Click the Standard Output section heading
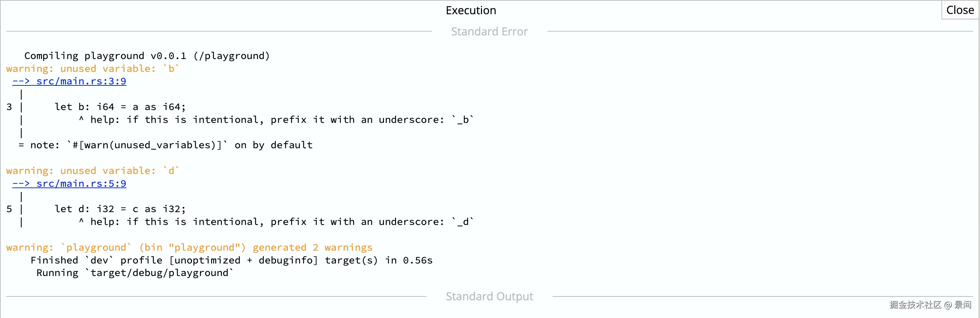 [489, 296]
